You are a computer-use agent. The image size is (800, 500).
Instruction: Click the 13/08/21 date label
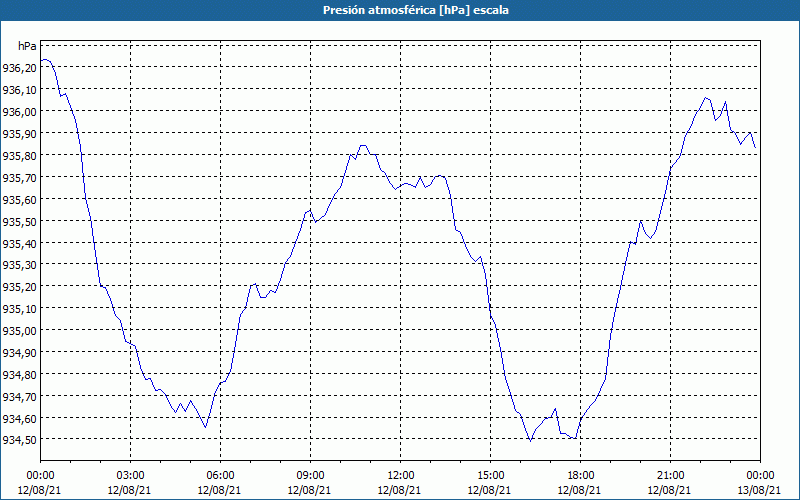pos(759,490)
